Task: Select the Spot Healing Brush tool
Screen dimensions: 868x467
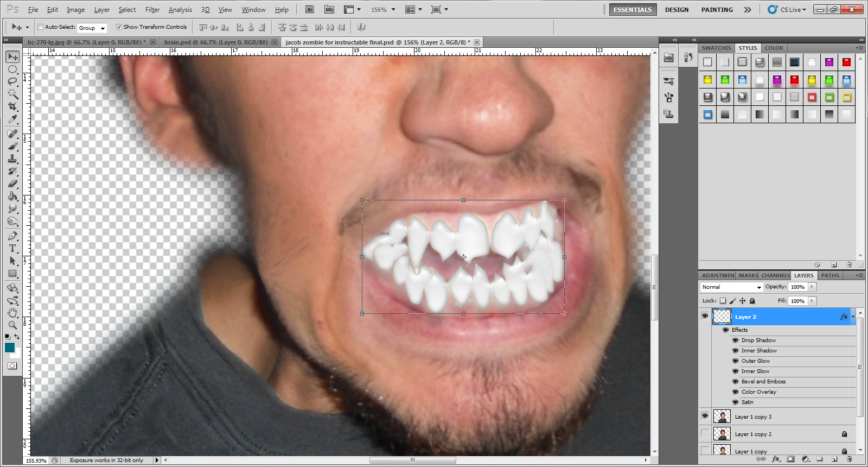Action: 12,134
